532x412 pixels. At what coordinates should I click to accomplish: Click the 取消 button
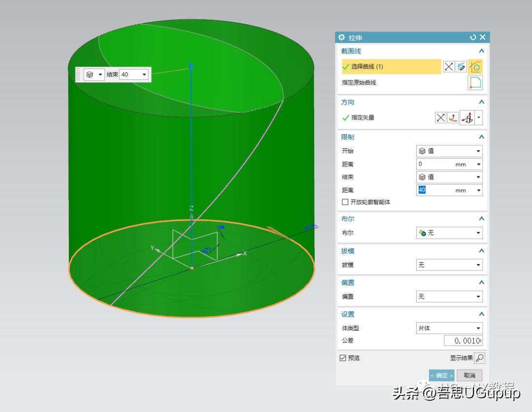[469, 376]
